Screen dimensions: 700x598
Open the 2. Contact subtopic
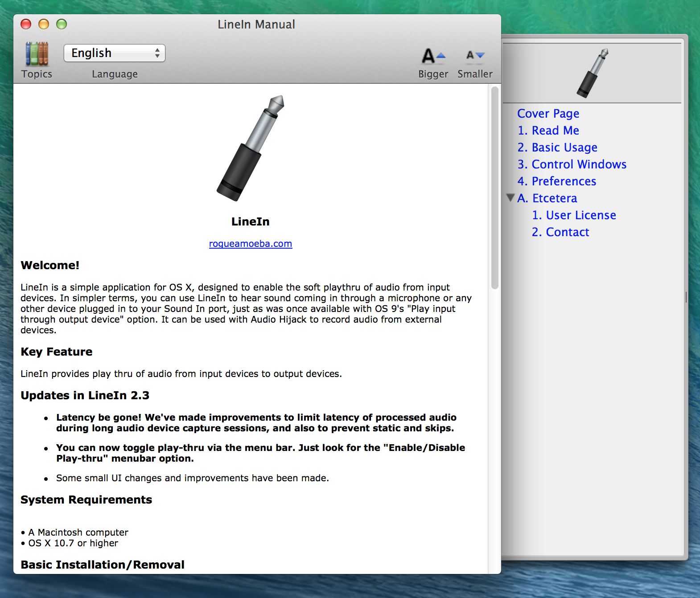pyautogui.click(x=560, y=232)
